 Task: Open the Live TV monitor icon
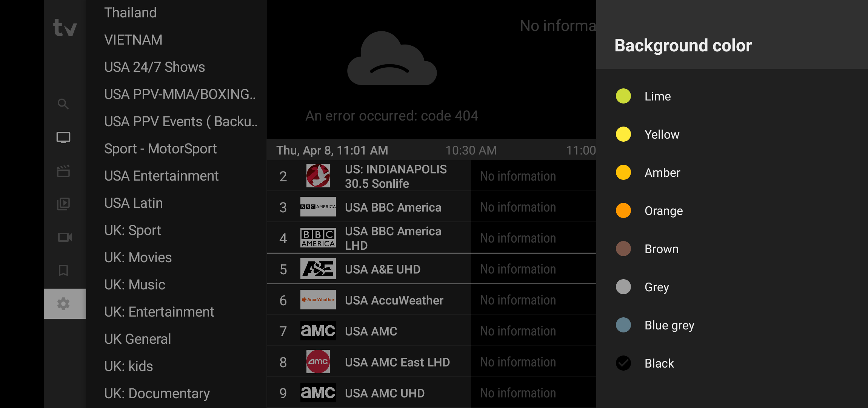[63, 137]
